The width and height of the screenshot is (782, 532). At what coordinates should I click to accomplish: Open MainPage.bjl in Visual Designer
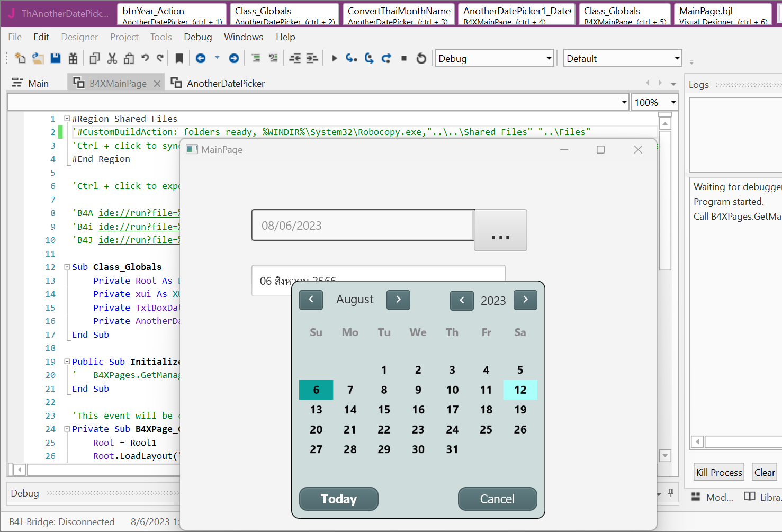(x=723, y=14)
